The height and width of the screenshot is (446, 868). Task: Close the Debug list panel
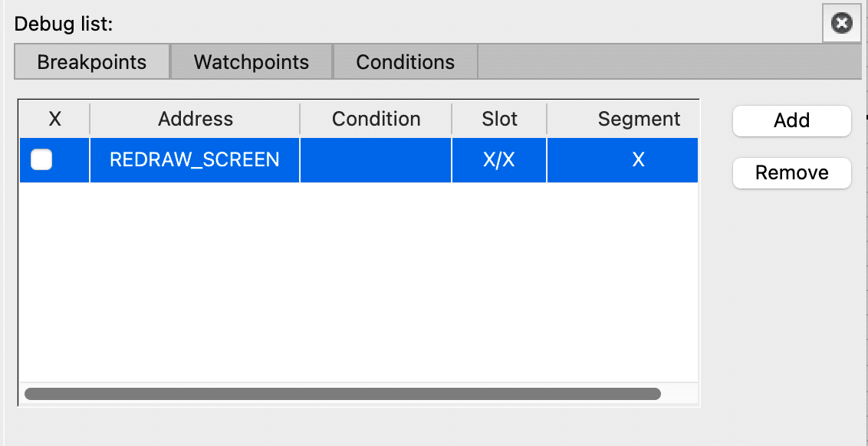pyautogui.click(x=841, y=24)
